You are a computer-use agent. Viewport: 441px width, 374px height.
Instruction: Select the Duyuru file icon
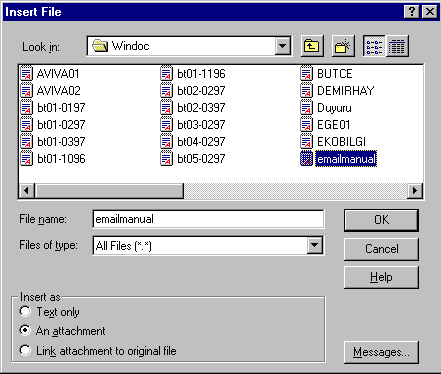tap(307, 108)
